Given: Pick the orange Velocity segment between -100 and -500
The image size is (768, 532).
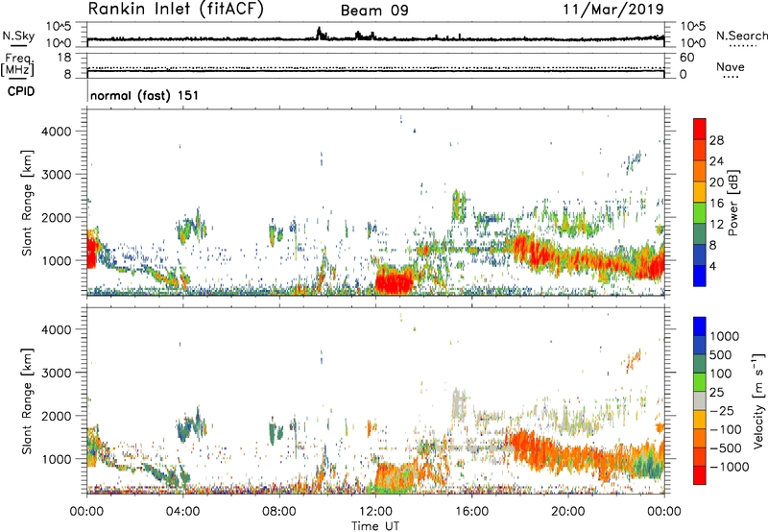Looking at the screenshot, I should [700, 438].
